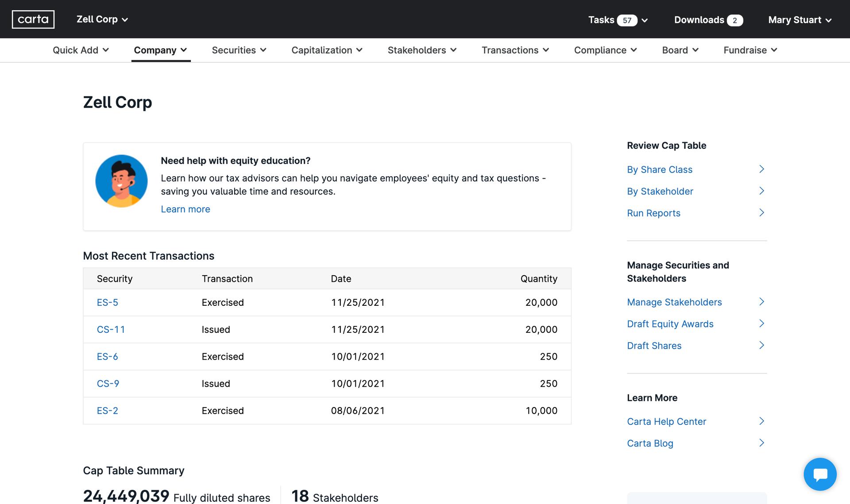
Task: Click arrow next to Run Reports
Action: pyautogui.click(x=761, y=213)
